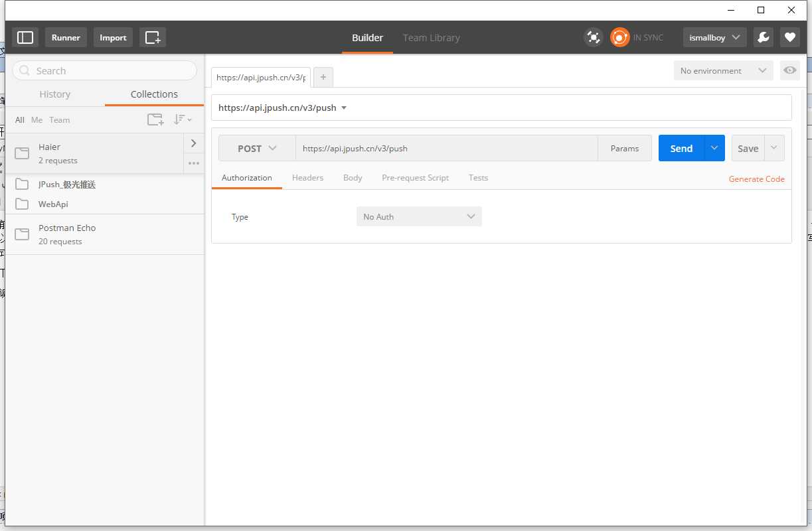Click the JPush collection folder icon

click(x=22, y=184)
